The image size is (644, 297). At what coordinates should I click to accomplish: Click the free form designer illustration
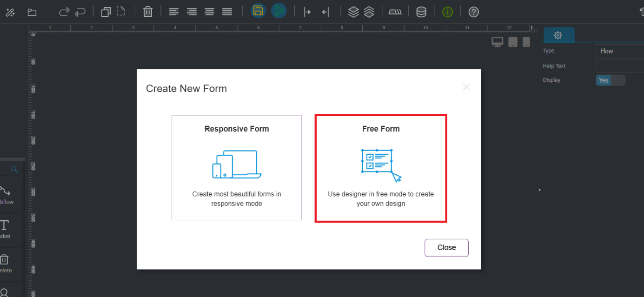[381, 165]
